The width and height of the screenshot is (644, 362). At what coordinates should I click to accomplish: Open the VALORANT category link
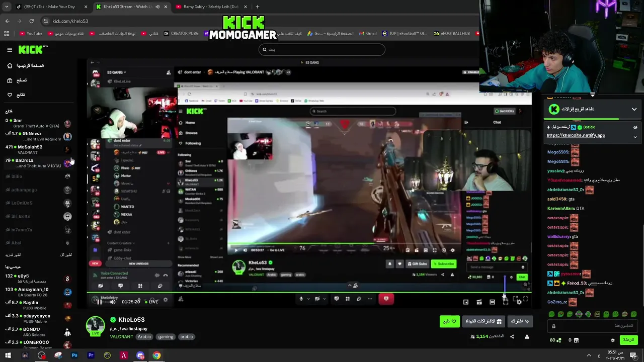(121, 337)
